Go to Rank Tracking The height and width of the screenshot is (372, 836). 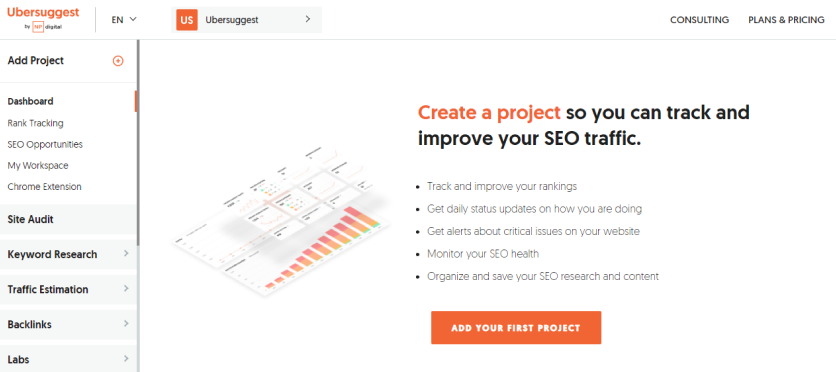click(x=35, y=123)
